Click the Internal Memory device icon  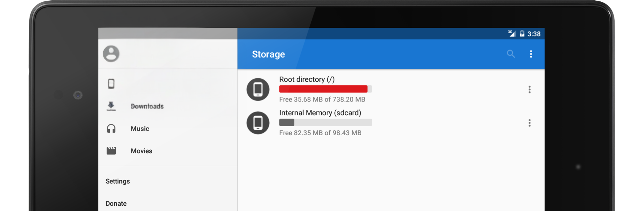tap(258, 123)
